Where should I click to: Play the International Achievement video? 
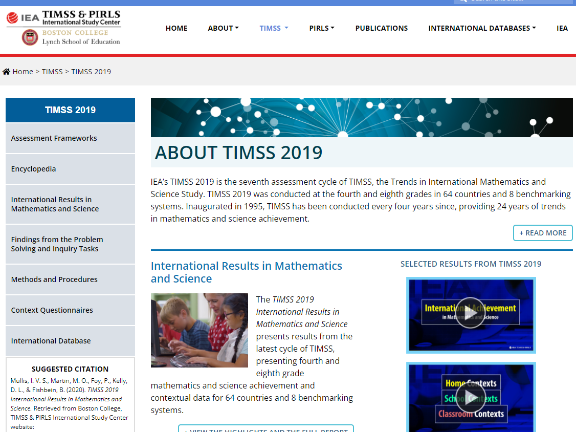click(x=471, y=315)
